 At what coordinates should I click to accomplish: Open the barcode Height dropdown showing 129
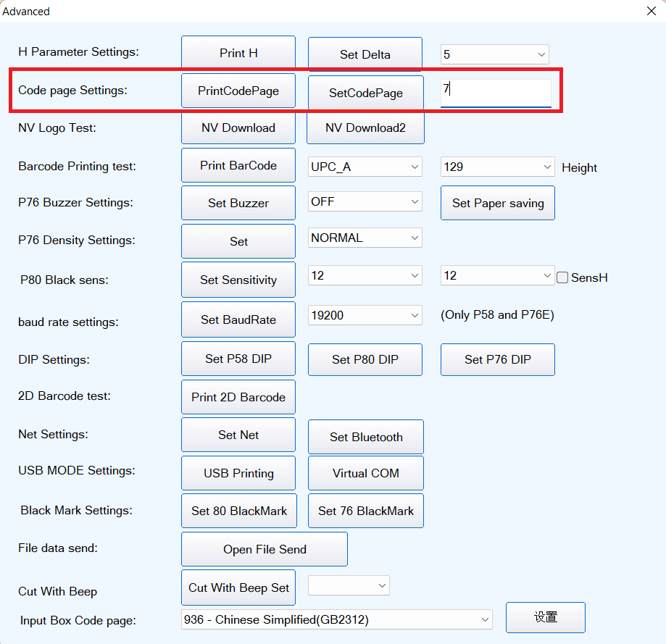497,167
